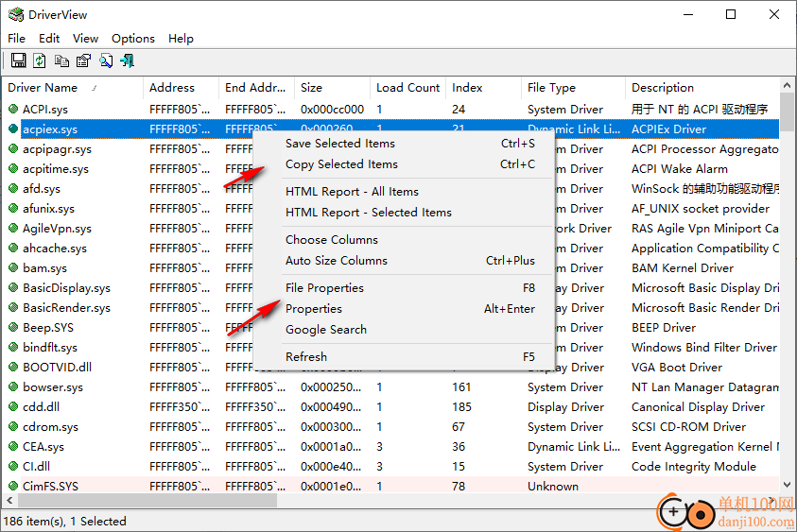Screen dimensions: 797x532
Task: Sort by the Address column header
Action: point(181,87)
